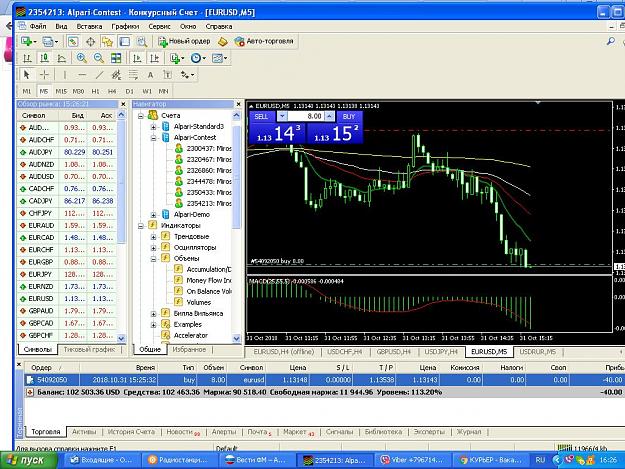Select the text A tool

pyautogui.click(x=150, y=75)
